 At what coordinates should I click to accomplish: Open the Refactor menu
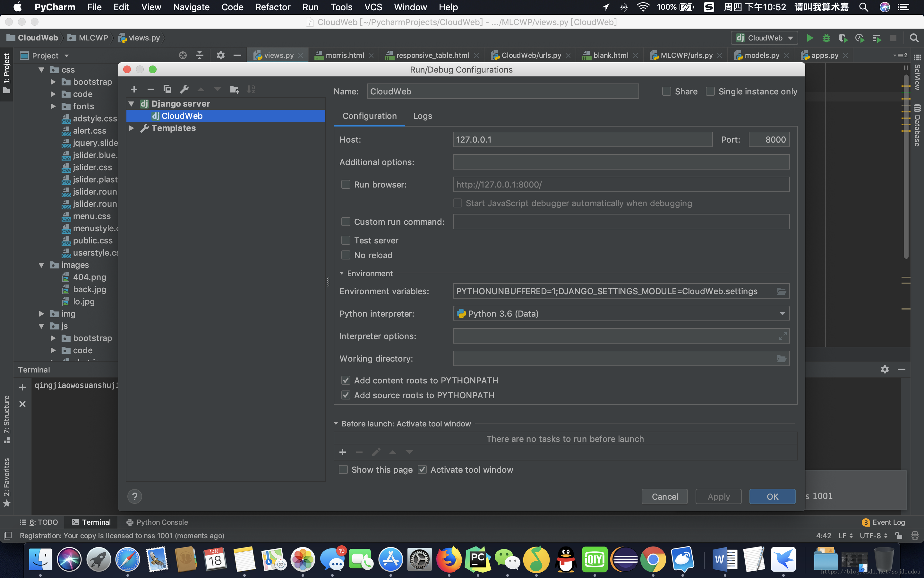coord(273,7)
